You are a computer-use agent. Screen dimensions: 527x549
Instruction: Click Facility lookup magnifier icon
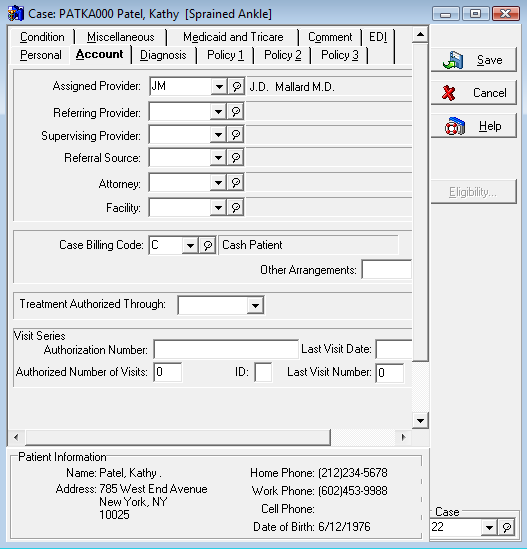236,208
